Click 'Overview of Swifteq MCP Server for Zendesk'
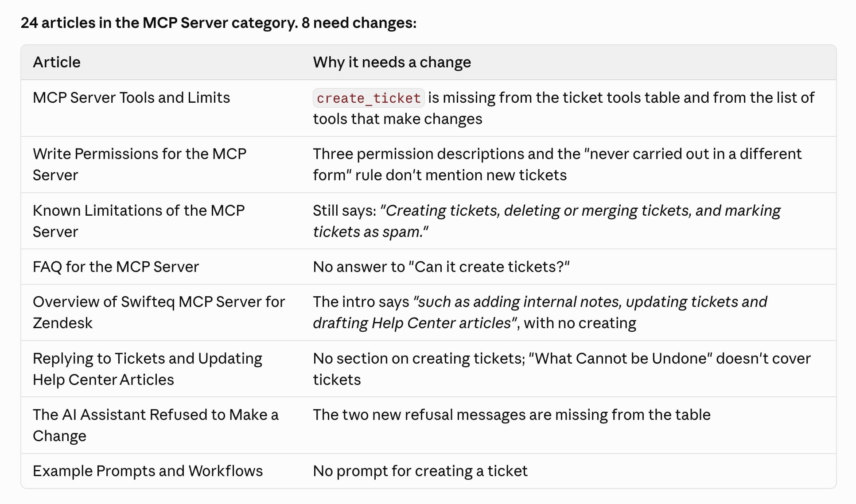Screen dimensions: 856x504 pos(159,312)
